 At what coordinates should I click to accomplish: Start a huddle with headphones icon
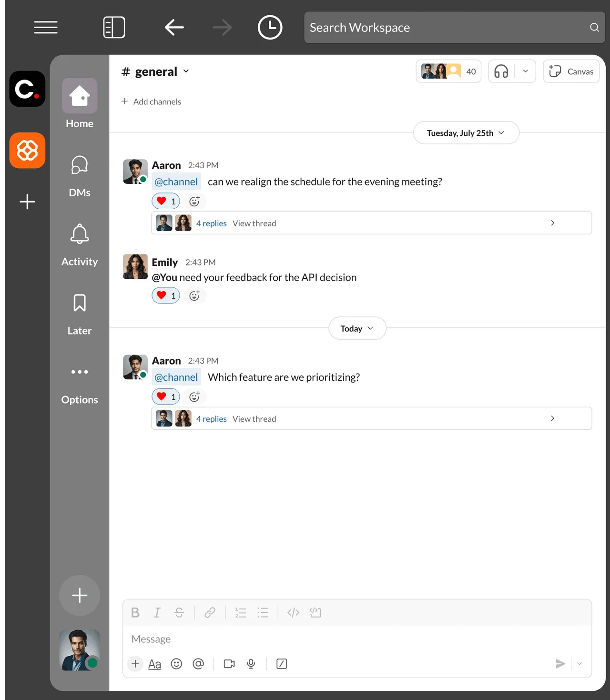tap(501, 71)
